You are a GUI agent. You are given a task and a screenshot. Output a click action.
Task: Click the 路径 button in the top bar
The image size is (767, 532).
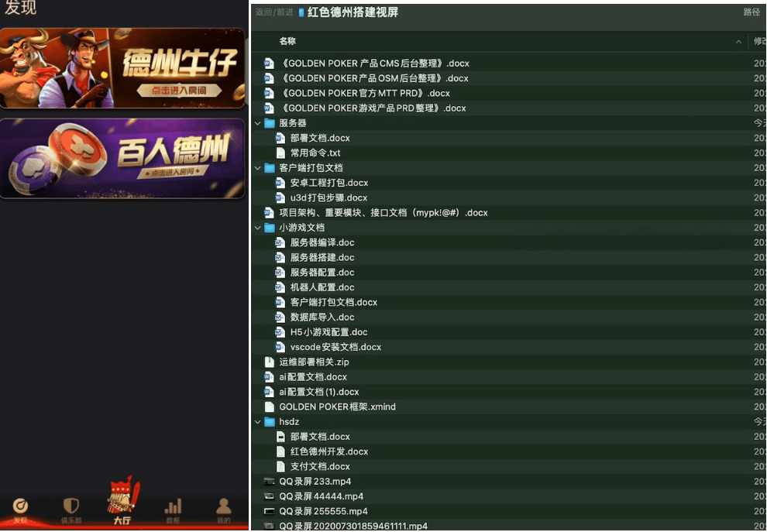[x=752, y=12]
